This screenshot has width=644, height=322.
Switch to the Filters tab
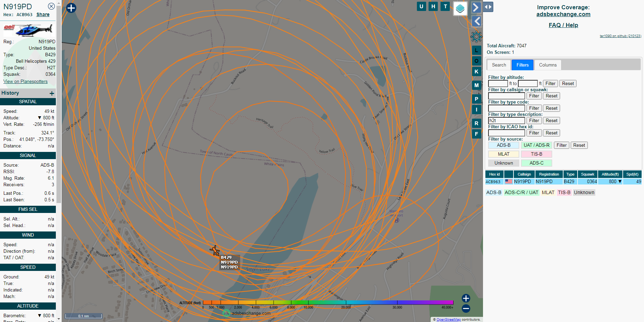pyautogui.click(x=522, y=65)
